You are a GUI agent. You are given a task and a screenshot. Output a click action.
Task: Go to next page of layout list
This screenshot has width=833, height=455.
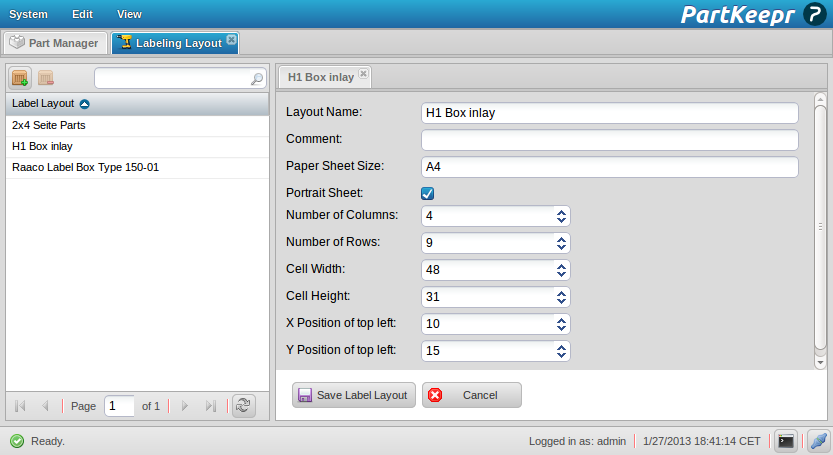tap(185, 406)
